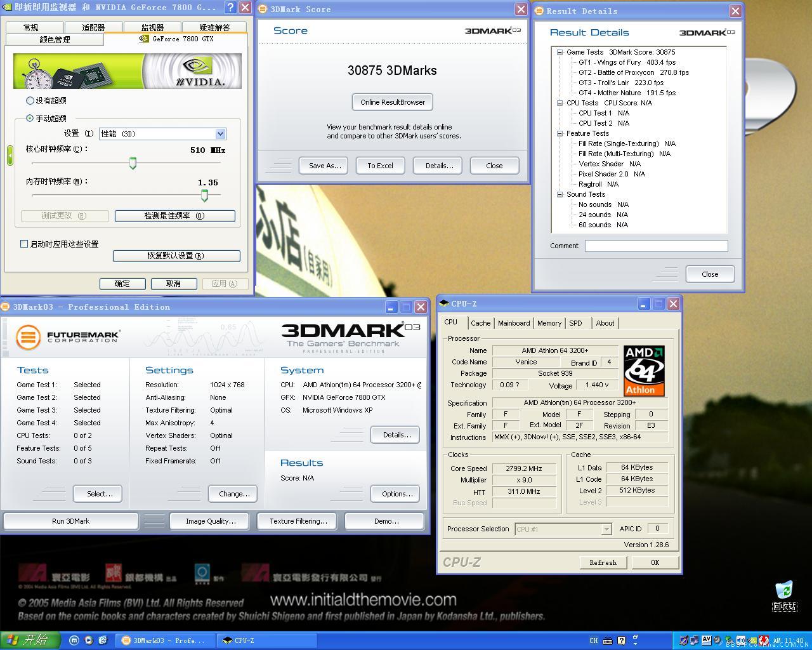
Task: Click the third quick launch icon beside Media Player
Action: pyautogui.click(x=103, y=640)
